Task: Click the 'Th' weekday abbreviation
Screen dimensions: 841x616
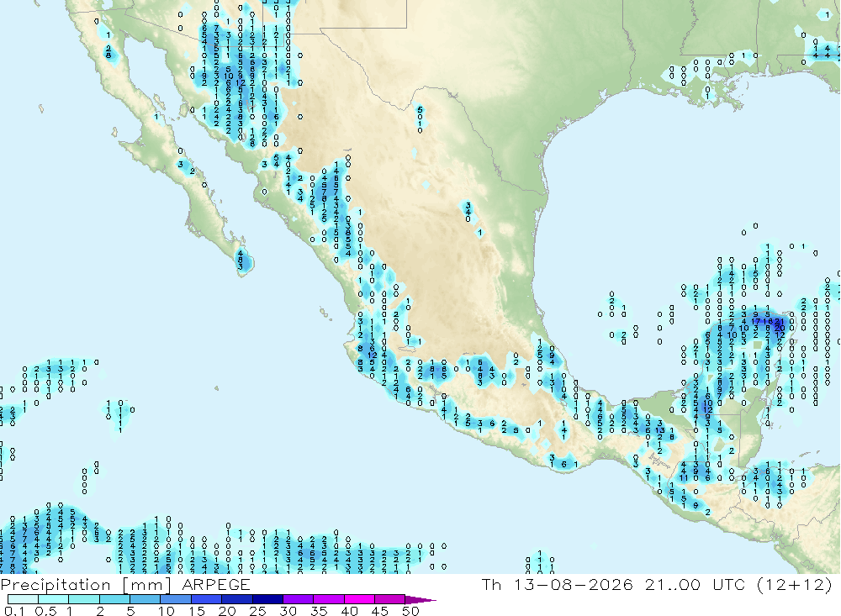Action: click(x=491, y=584)
